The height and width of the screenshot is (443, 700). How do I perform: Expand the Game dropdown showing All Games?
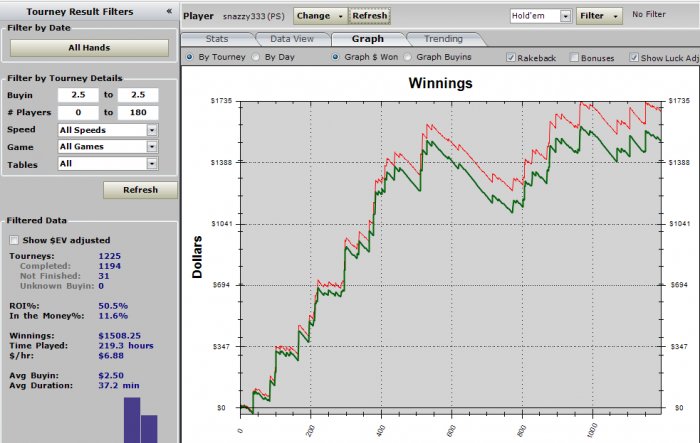click(x=152, y=146)
